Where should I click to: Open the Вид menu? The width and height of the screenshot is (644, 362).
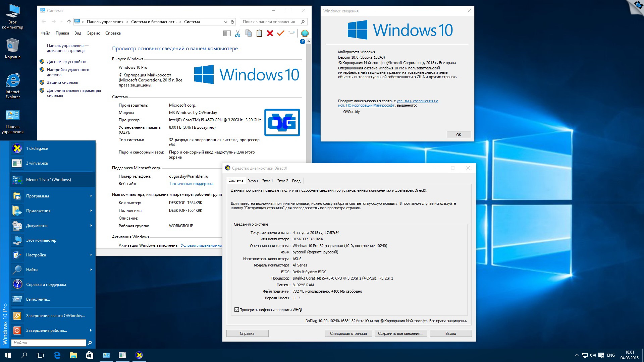[78, 33]
